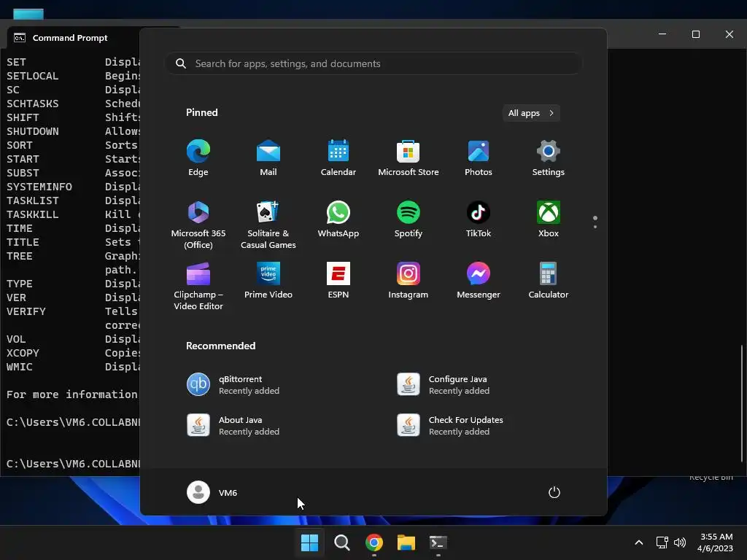Screen dimensions: 747x560
Task: Open taskbar Search
Action: 341,542
